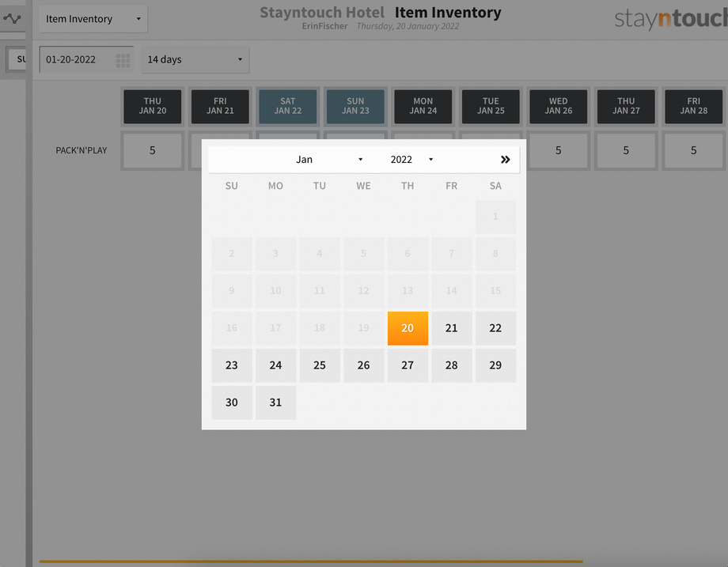The height and width of the screenshot is (567, 728).
Task: Click the THU JAN 27 column header
Action: pos(626,106)
